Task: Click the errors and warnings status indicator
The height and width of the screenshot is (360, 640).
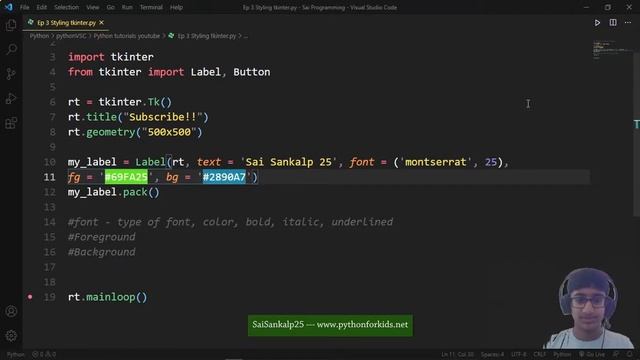Action: (x=44, y=355)
